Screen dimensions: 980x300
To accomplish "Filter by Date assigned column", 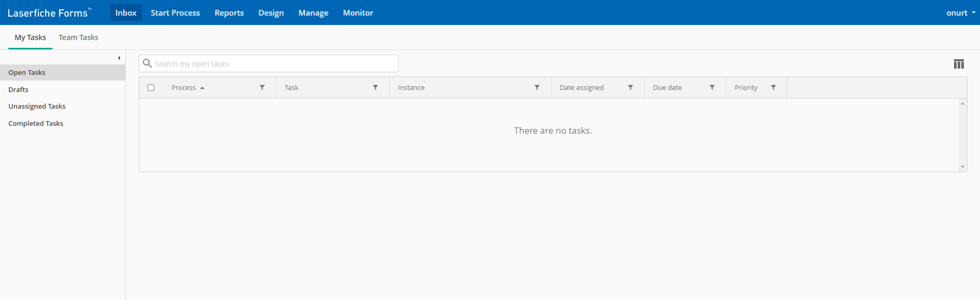I will (630, 87).
